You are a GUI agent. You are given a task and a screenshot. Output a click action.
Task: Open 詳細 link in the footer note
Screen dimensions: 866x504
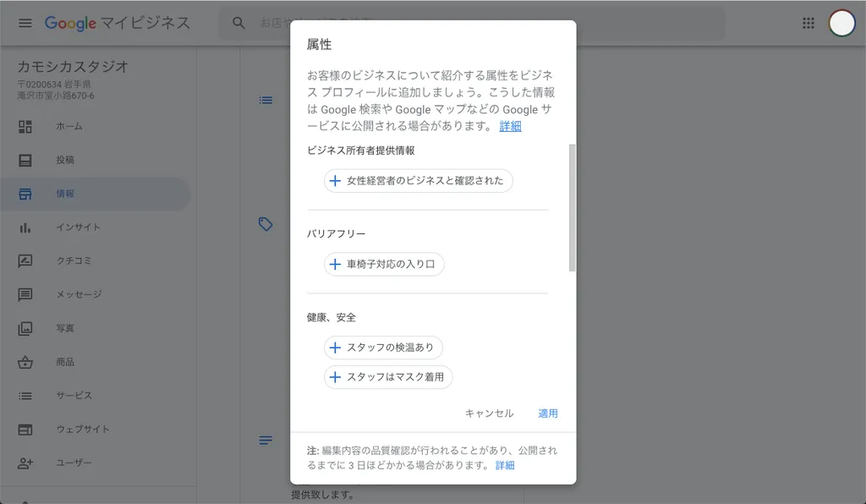pyautogui.click(x=504, y=465)
